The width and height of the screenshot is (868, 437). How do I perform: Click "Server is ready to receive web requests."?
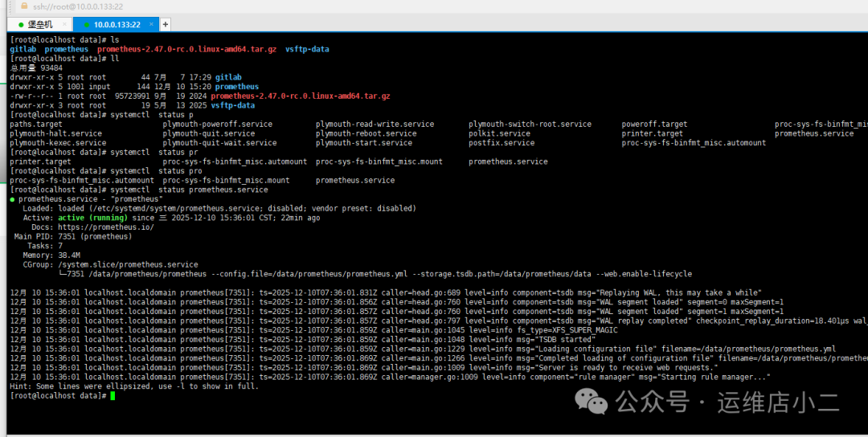click(625, 368)
